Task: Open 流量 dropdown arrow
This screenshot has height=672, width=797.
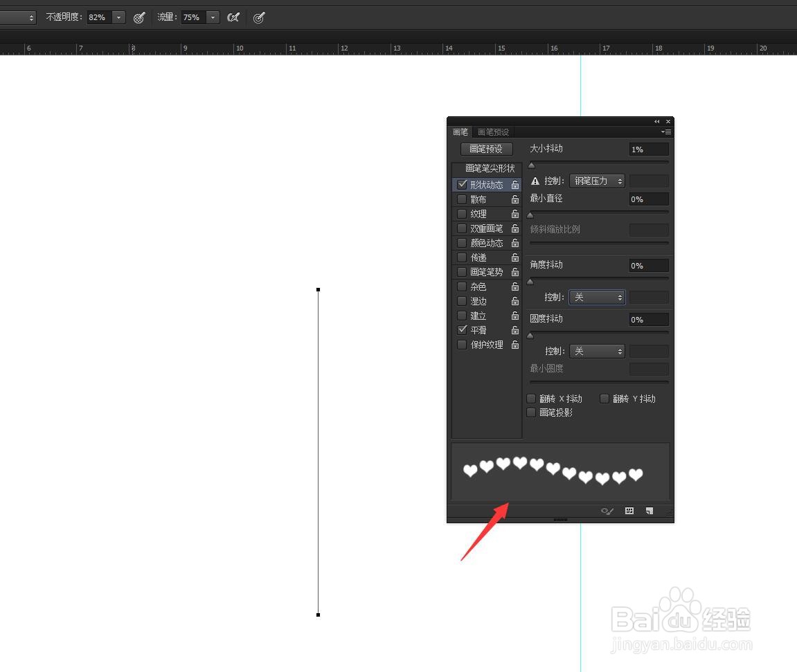Action: point(213,18)
